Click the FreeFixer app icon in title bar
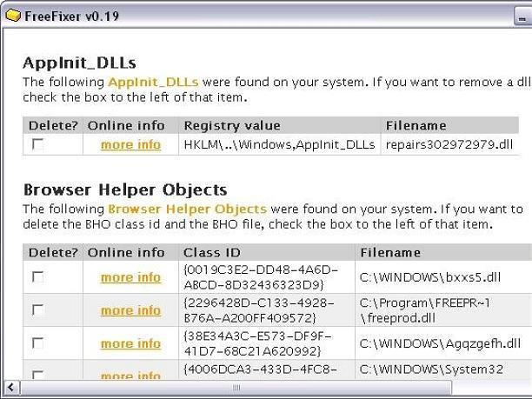Screen dimensions: 532x399 tap(13, 16)
